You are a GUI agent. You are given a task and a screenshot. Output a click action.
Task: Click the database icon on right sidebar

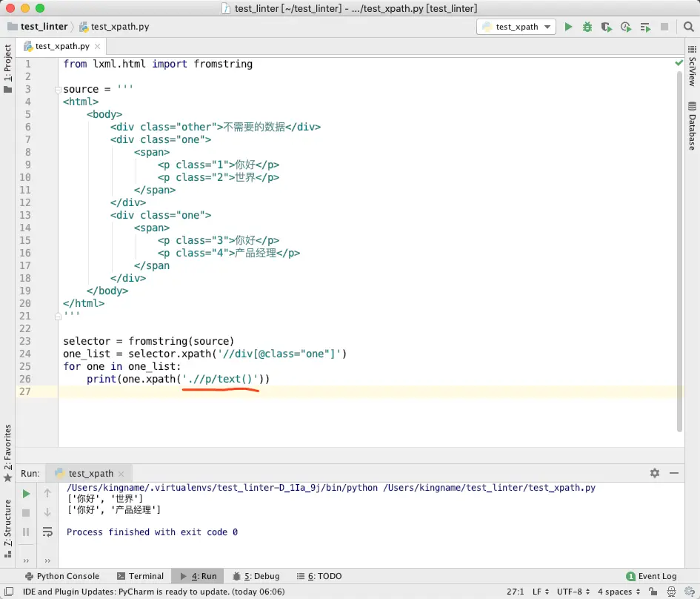tap(692, 106)
